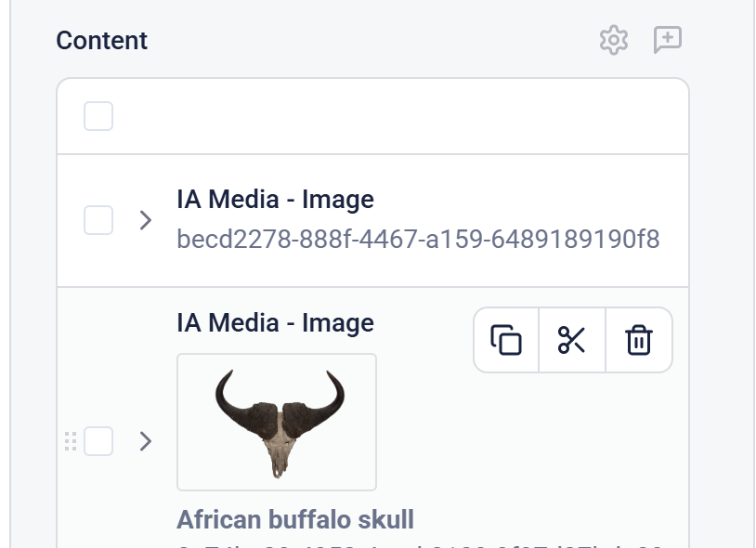Click the African buffalo skull title

pos(295,519)
